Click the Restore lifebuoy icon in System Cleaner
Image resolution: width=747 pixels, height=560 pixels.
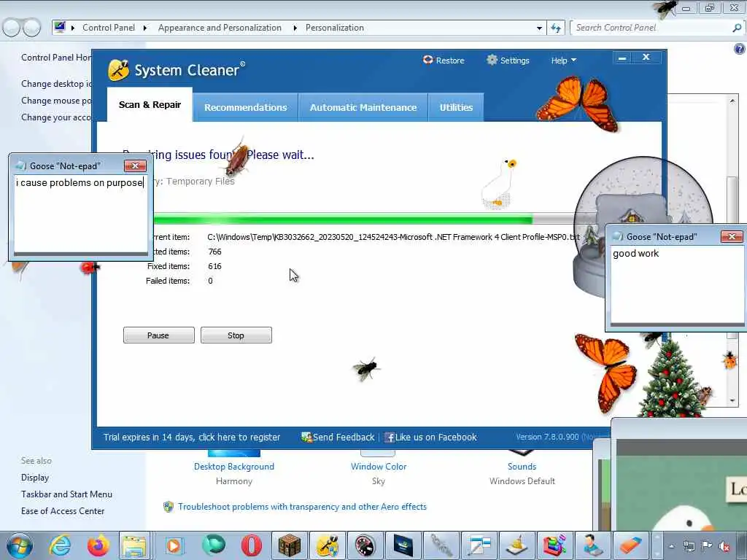pyautogui.click(x=427, y=60)
